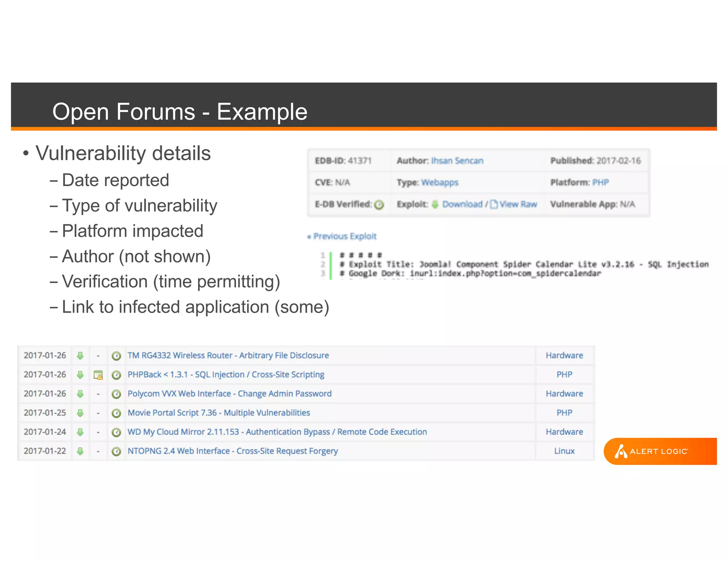Click CVE: N/A field

click(x=333, y=183)
